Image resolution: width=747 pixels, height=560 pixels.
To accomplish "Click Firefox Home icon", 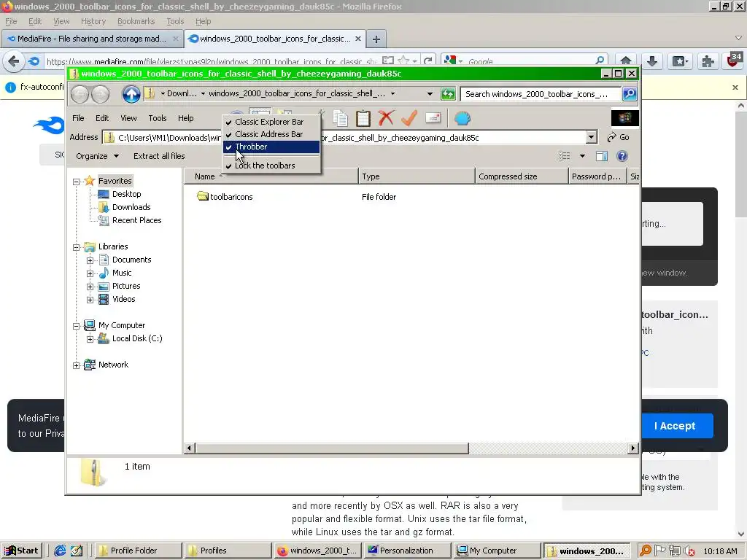I will click(x=625, y=61).
